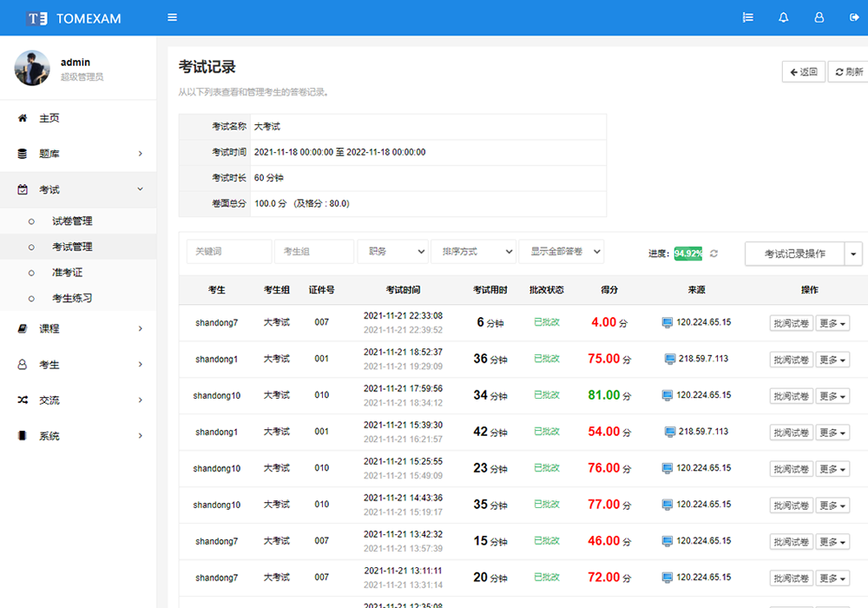Select 试卷管理 in the sidebar

(72, 221)
